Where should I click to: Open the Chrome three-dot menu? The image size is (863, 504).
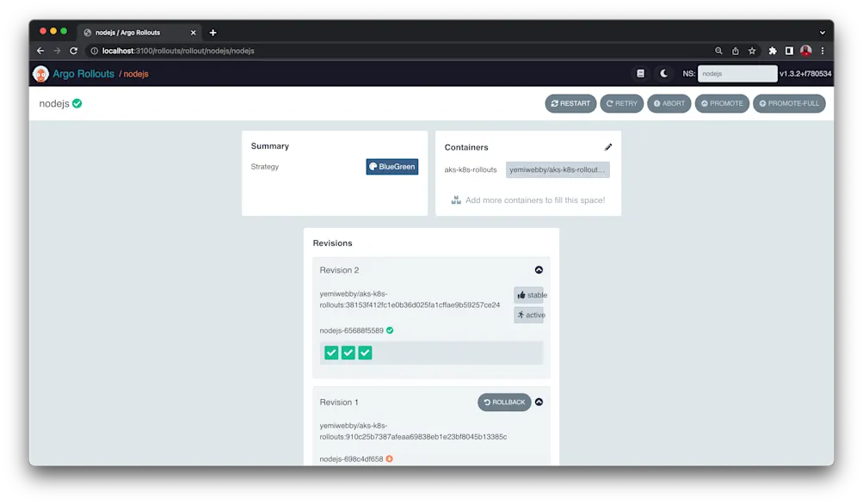click(823, 51)
